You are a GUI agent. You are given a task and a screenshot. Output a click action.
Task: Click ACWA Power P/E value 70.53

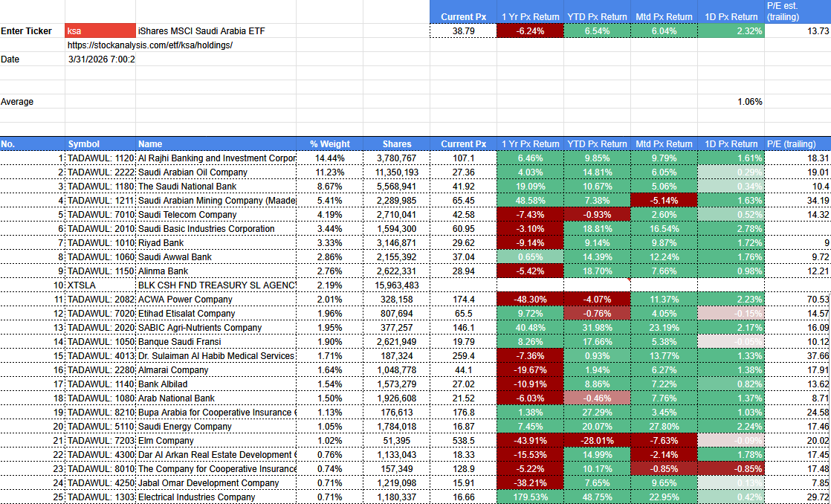(x=798, y=300)
